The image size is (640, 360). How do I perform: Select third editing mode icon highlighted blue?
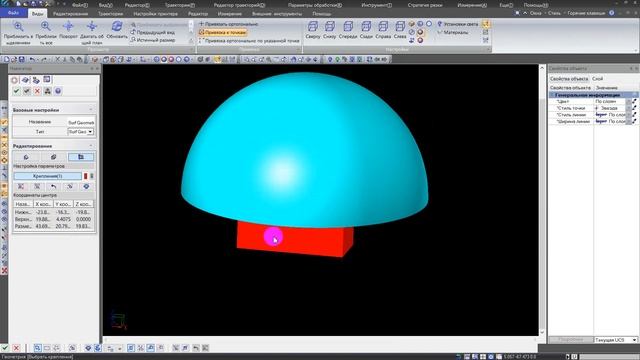tap(81, 157)
